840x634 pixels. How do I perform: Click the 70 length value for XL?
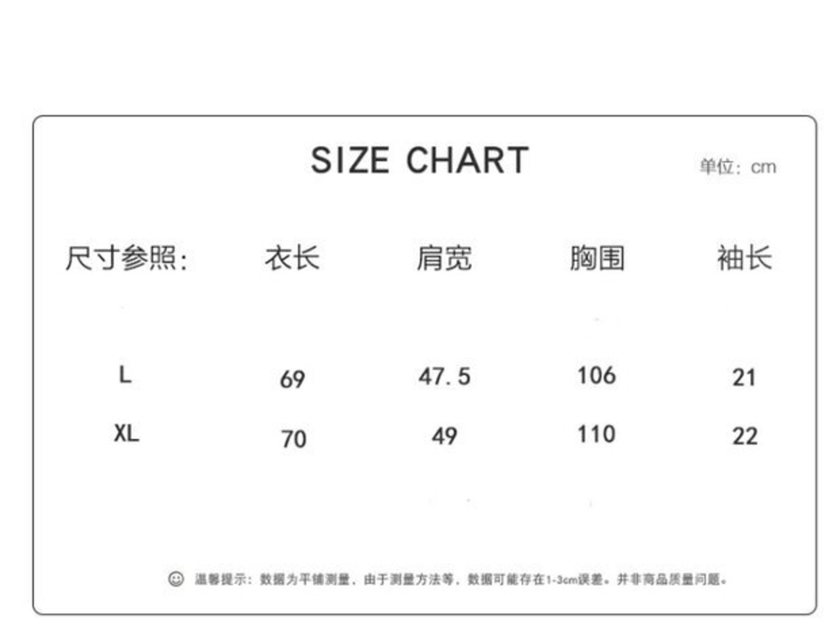(x=293, y=438)
